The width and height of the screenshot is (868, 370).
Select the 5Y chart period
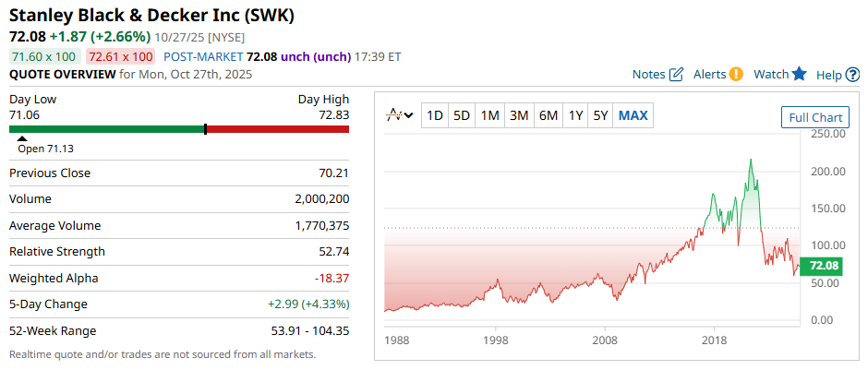click(601, 115)
